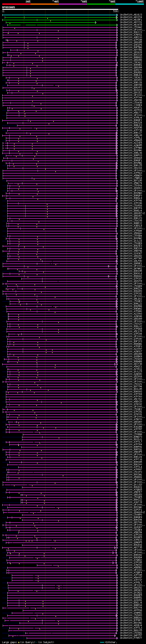Open the UniRef100_A8IZY4 hit
146x644 pixels.
point(131,17)
